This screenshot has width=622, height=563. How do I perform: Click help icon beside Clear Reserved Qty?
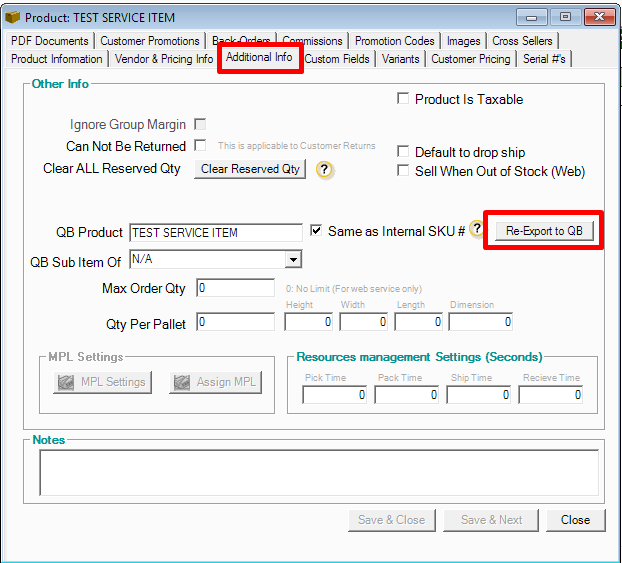[x=324, y=170]
